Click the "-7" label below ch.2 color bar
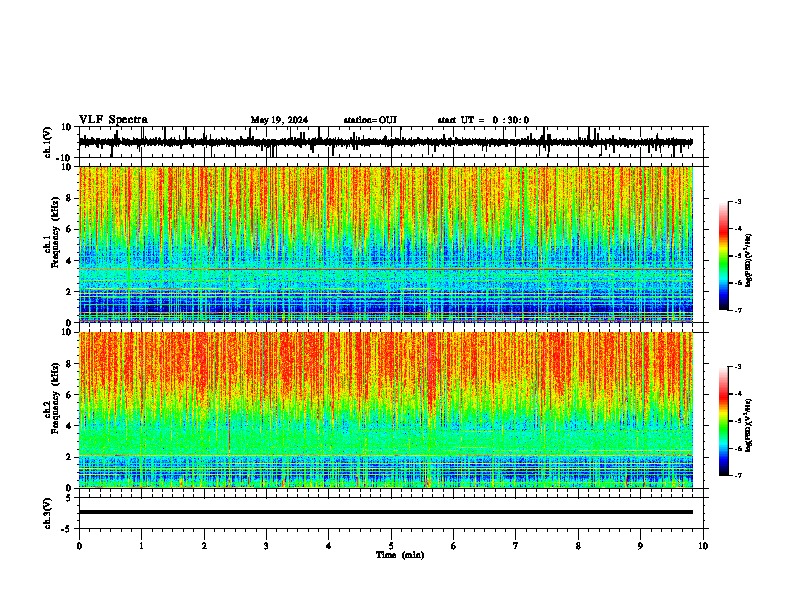Viewport: 792px width, 612px height. pos(737,476)
